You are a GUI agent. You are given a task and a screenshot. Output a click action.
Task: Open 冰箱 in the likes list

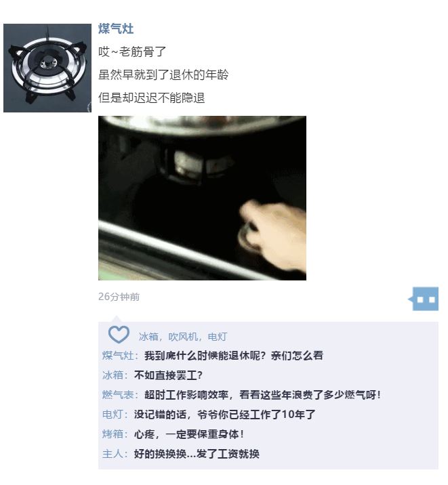point(148,337)
